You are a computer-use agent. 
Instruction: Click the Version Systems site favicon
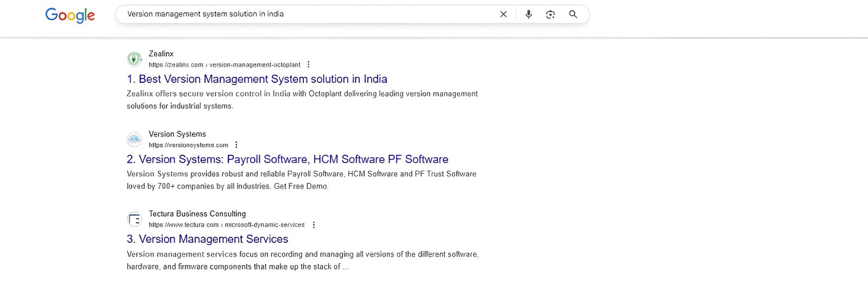tap(135, 139)
